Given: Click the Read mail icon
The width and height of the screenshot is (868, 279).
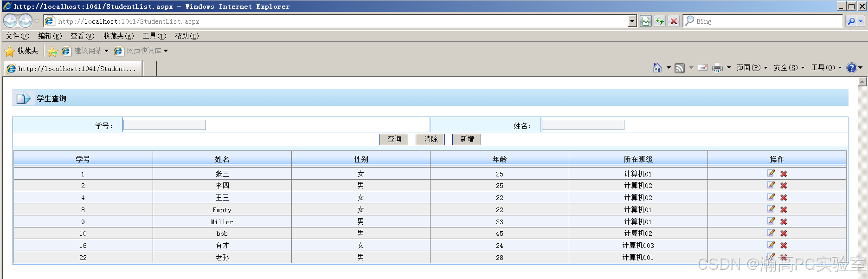Looking at the screenshot, I should click(x=703, y=68).
